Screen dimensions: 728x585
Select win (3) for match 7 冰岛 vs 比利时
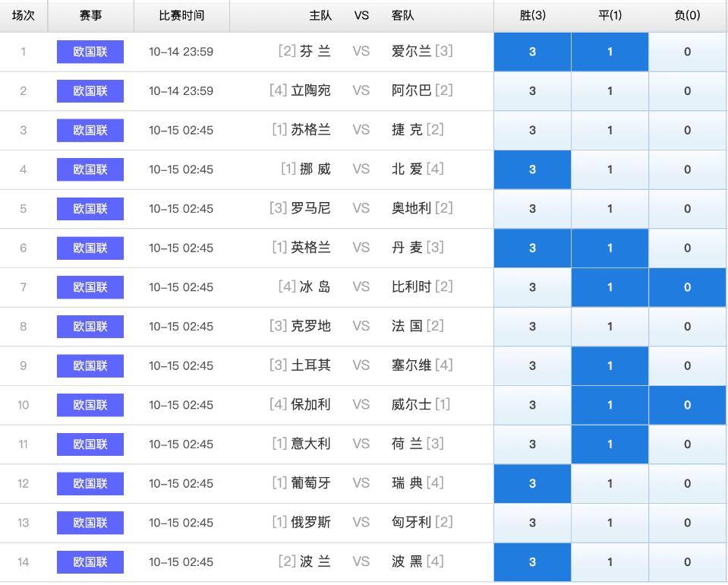pos(532,287)
